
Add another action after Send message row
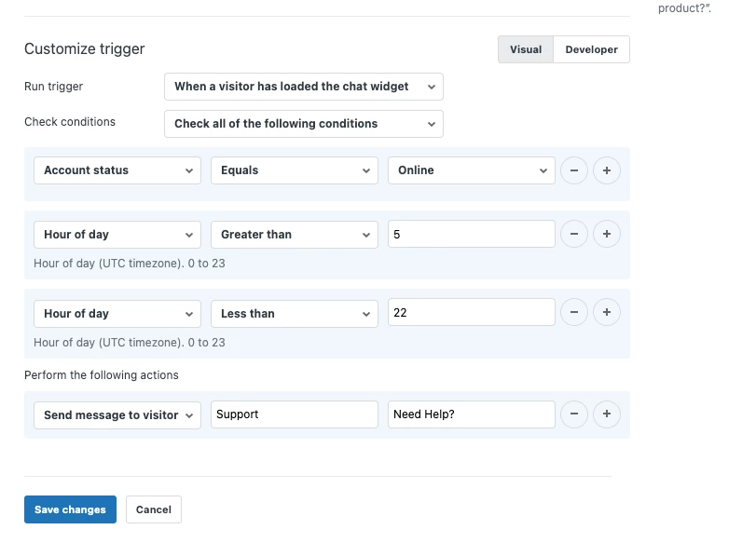point(607,414)
